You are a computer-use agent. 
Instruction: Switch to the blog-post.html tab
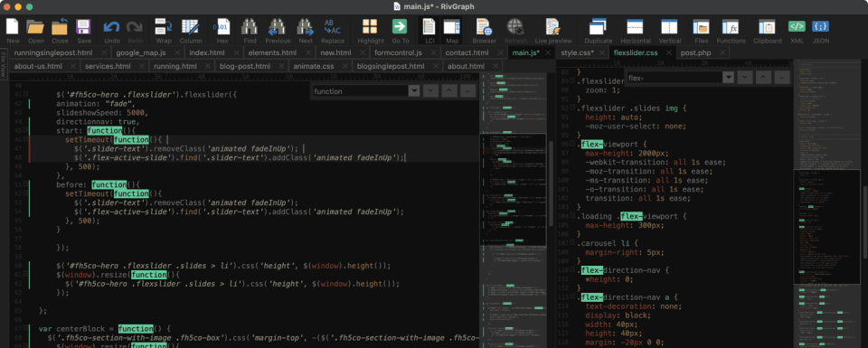(245, 66)
